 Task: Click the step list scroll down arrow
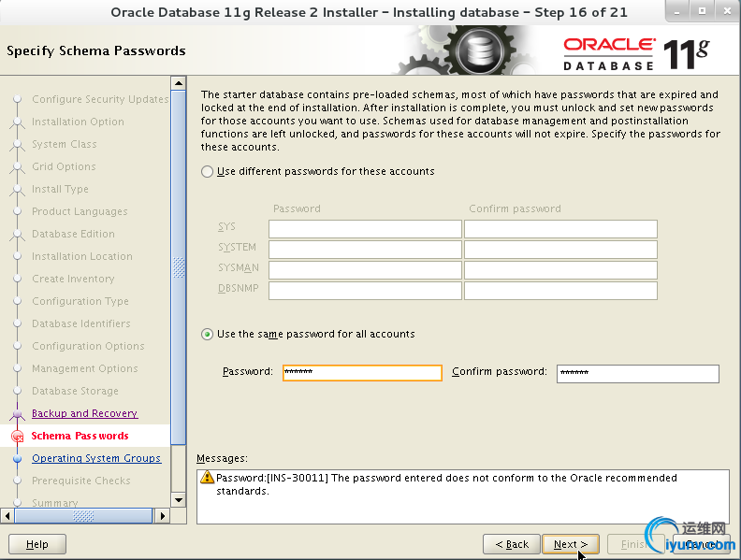(178, 500)
